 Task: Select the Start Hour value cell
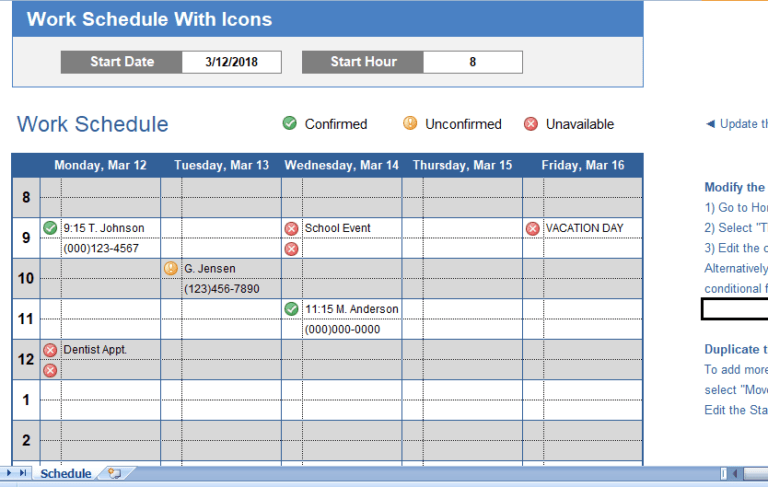point(472,62)
